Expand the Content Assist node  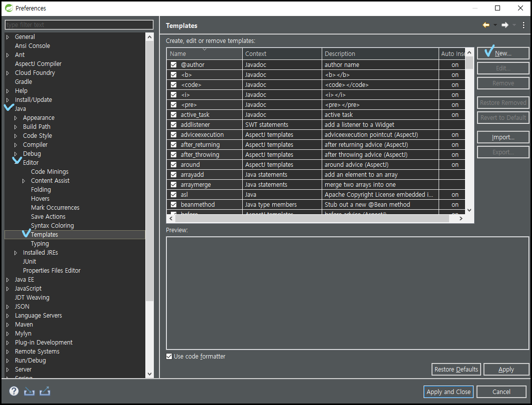pos(24,181)
